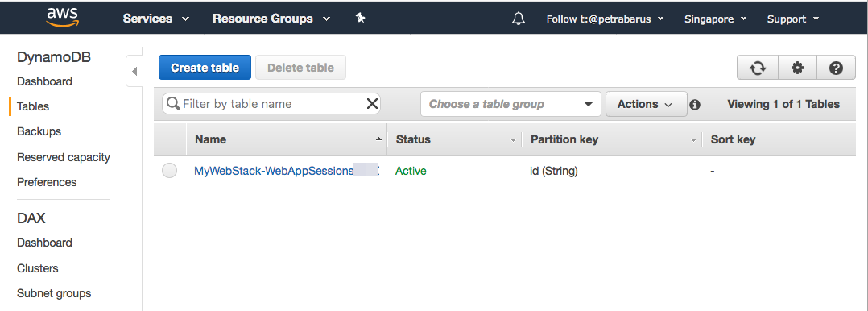
Task: Open Backups in the sidebar
Action: click(39, 131)
